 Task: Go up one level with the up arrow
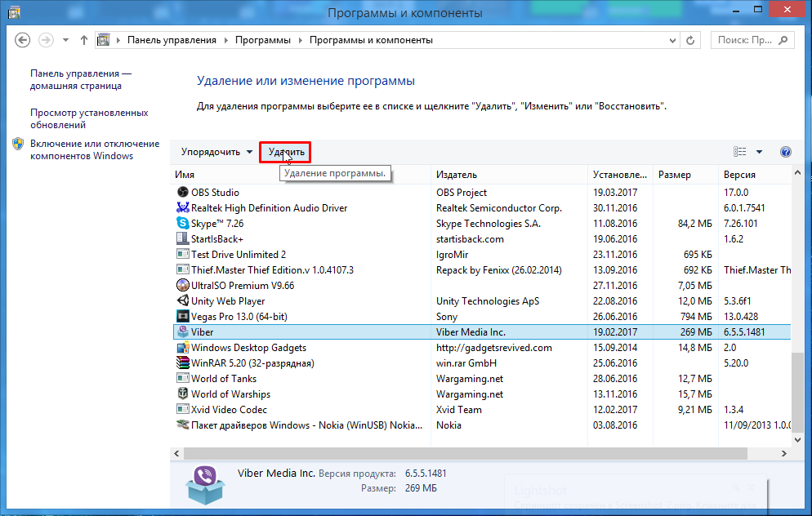(84, 40)
